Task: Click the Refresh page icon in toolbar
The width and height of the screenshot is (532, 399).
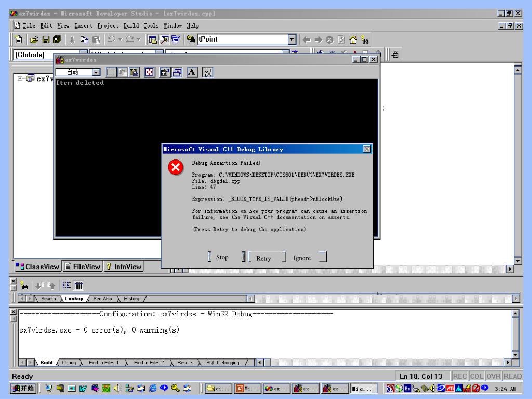Action: [341, 40]
